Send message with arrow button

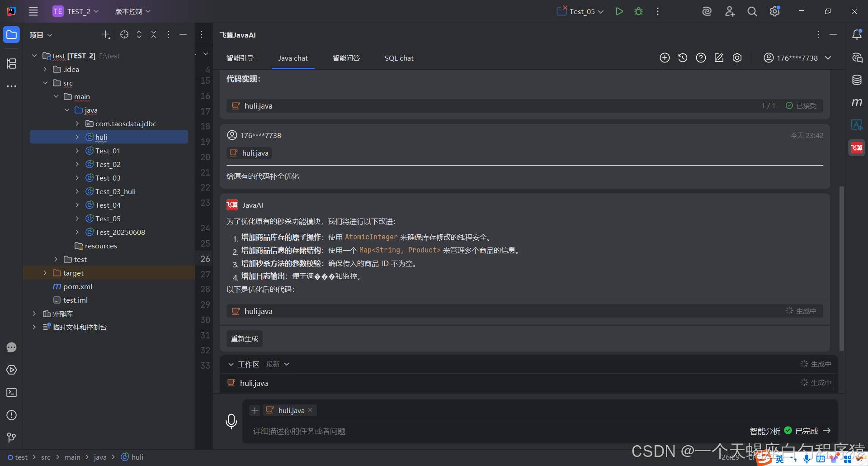(826, 431)
